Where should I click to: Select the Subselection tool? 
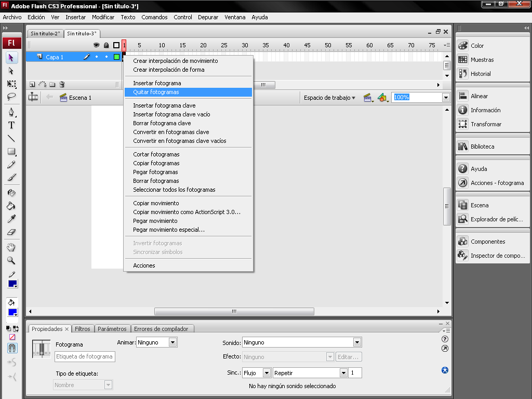[11, 71]
